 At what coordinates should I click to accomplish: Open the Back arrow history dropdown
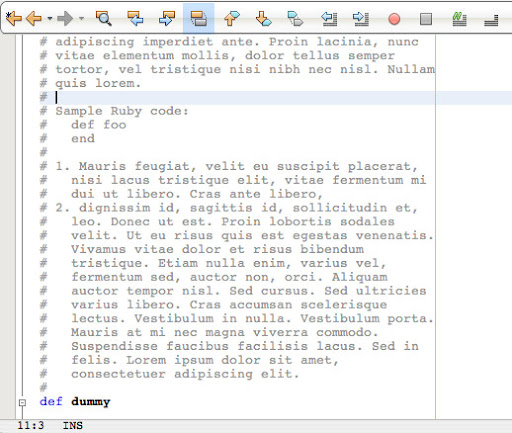tap(50, 18)
